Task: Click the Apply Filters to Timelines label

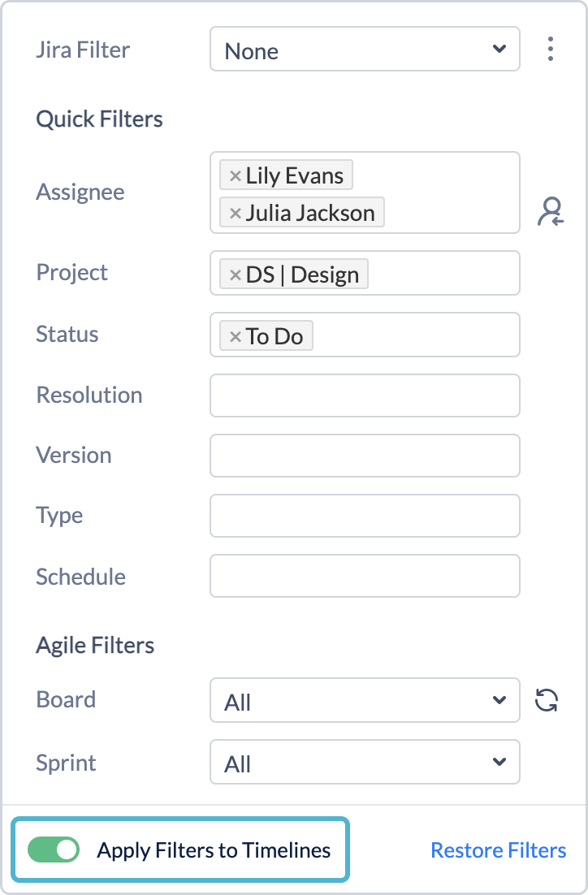Action: point(214,850)
